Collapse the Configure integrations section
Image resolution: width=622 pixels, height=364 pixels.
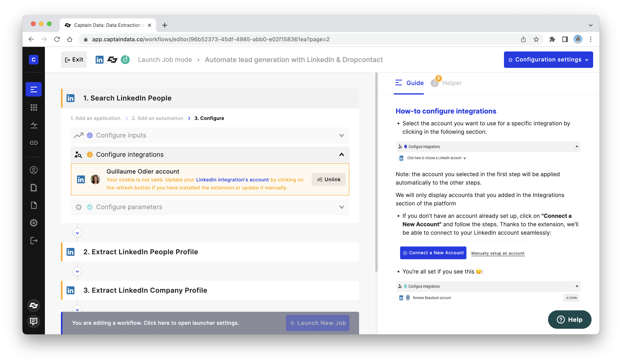(x=210, y=155)
